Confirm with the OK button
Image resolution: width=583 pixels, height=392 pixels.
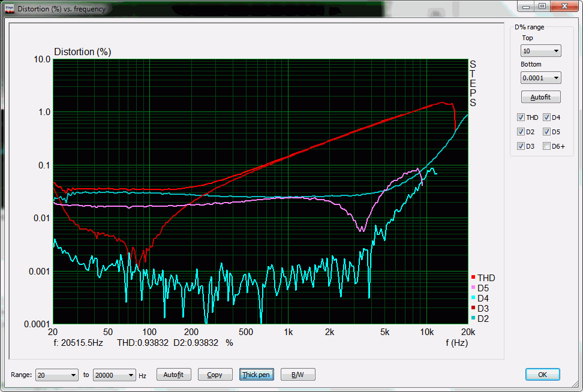click(x=542, y=375)
